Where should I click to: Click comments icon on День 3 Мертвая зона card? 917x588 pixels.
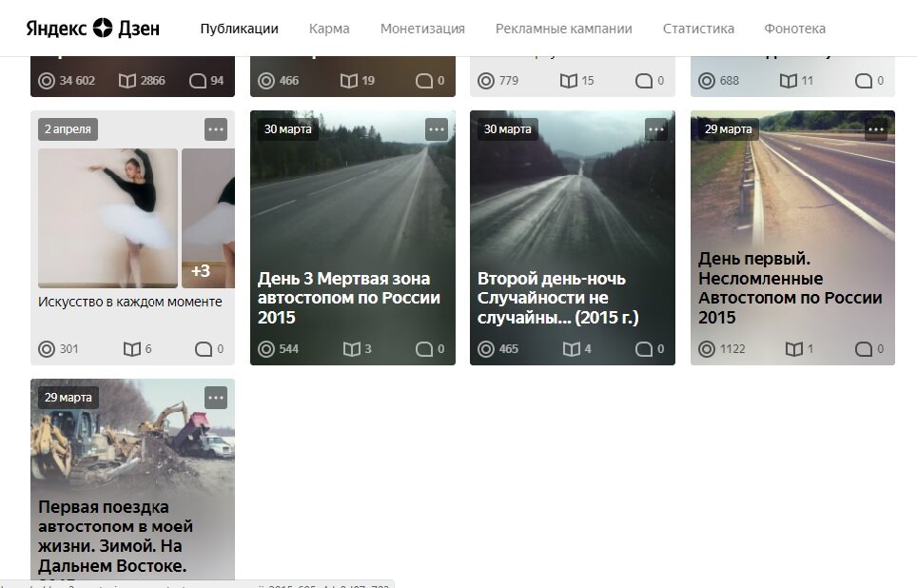pos(424,349)
